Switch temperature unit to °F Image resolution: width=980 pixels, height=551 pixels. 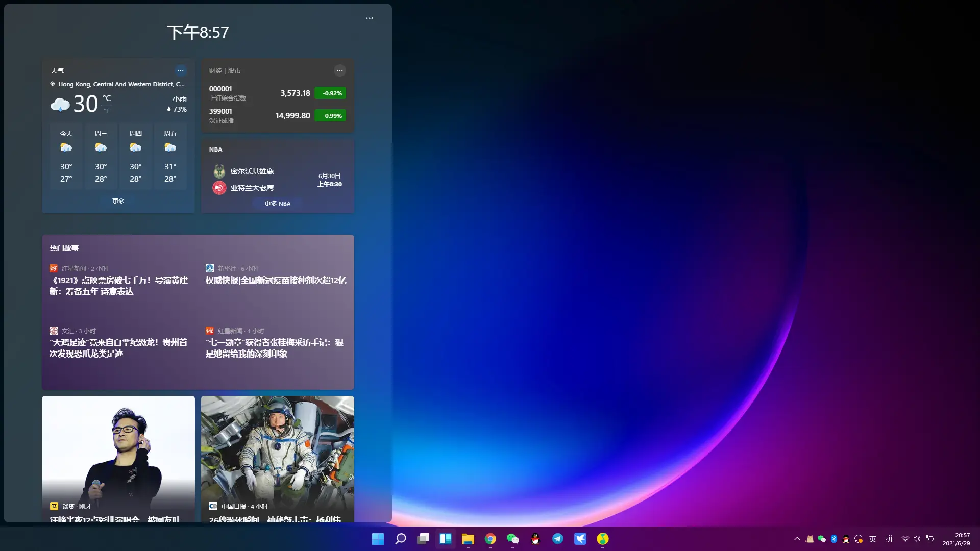tap(107, 111)
